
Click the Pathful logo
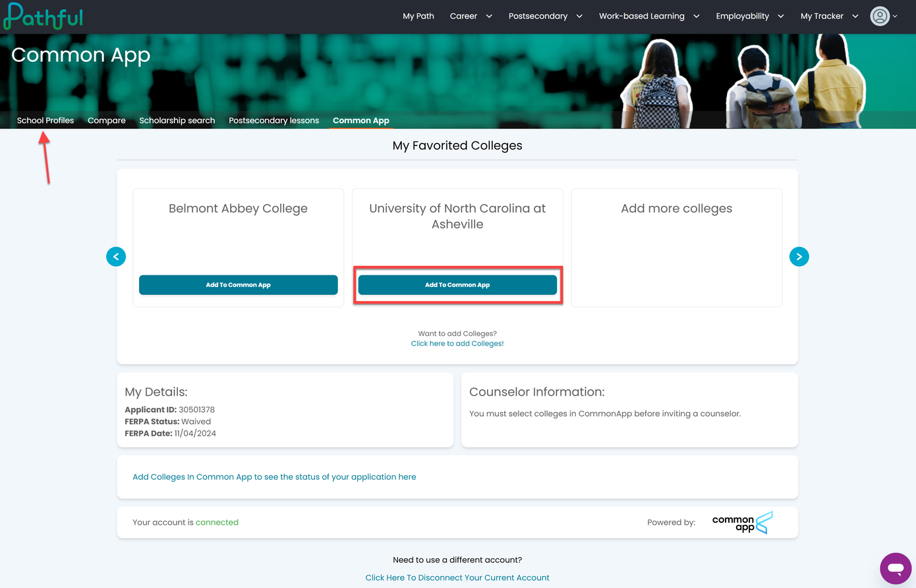(43, 16)
